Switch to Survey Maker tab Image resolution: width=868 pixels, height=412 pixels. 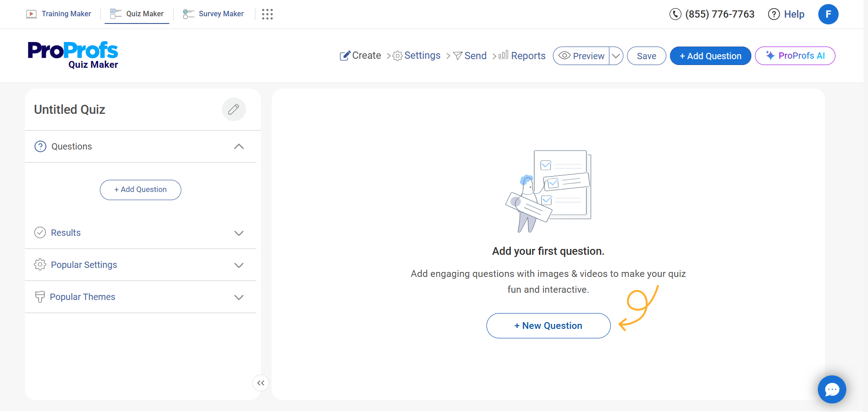pyautogui.click(x=213, y=14)
